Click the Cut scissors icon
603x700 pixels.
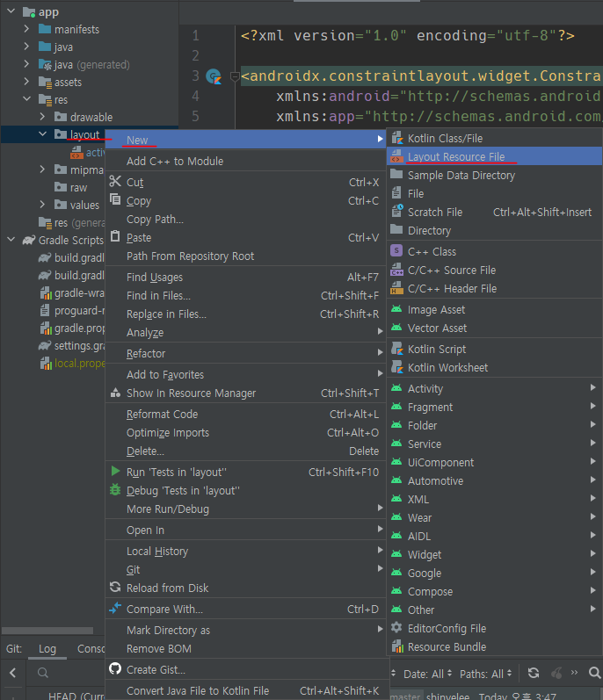pos(115,181)
